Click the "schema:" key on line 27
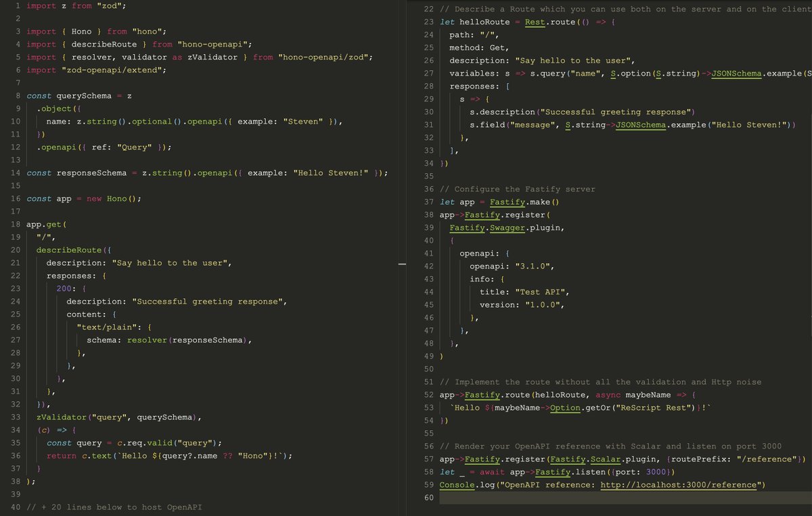 [104, 339]
